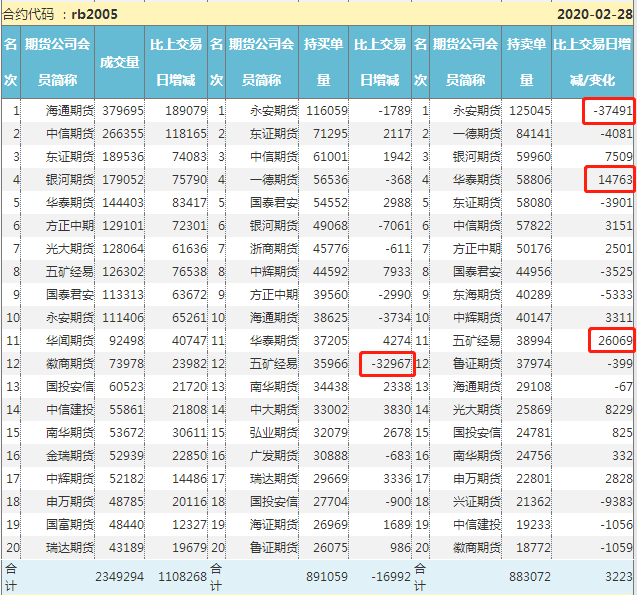Viewport: 637px width, 595px height.
Task: Click the total short change 3223
Action: click(619, 577)
